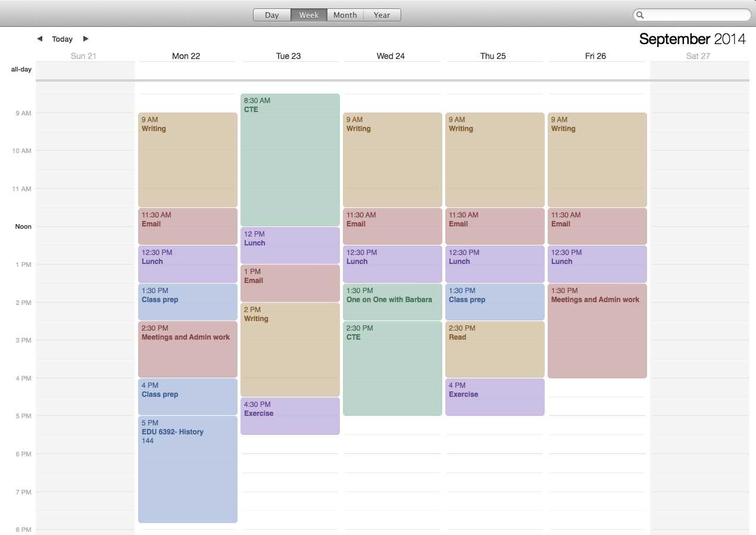Select Tuesday 8:30 AM CTE event
This screenshot has height=535, width=756.
290,160
